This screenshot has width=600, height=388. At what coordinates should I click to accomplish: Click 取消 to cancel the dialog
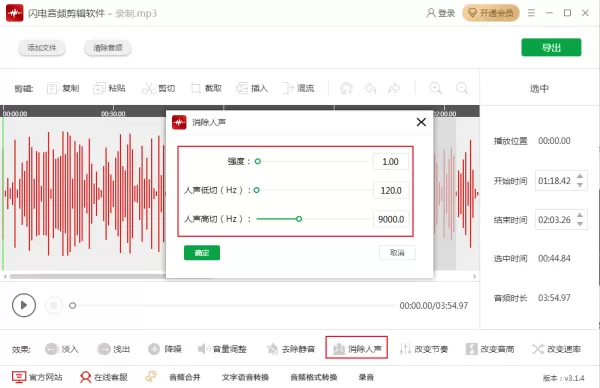(x=397, y=253)
